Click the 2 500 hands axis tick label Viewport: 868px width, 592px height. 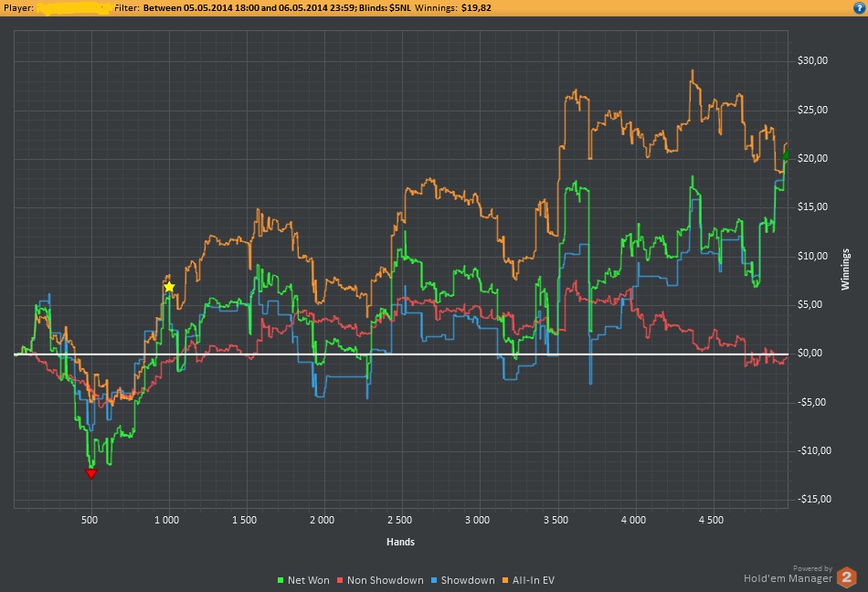pos(398,520)
